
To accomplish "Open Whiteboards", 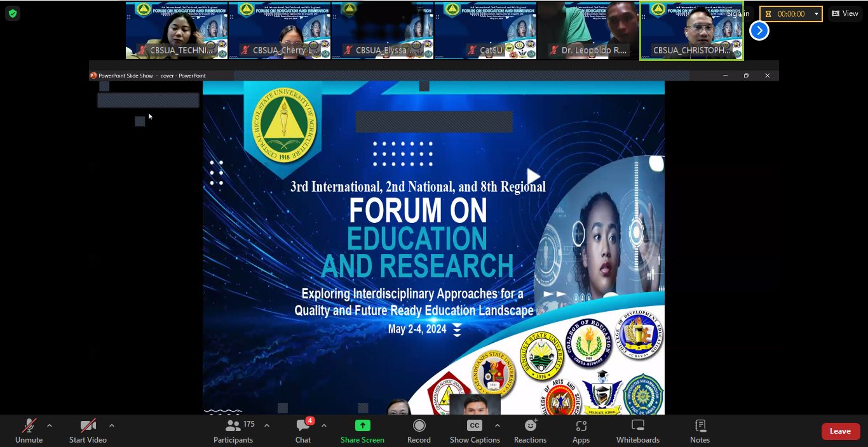I will (637, 431).
